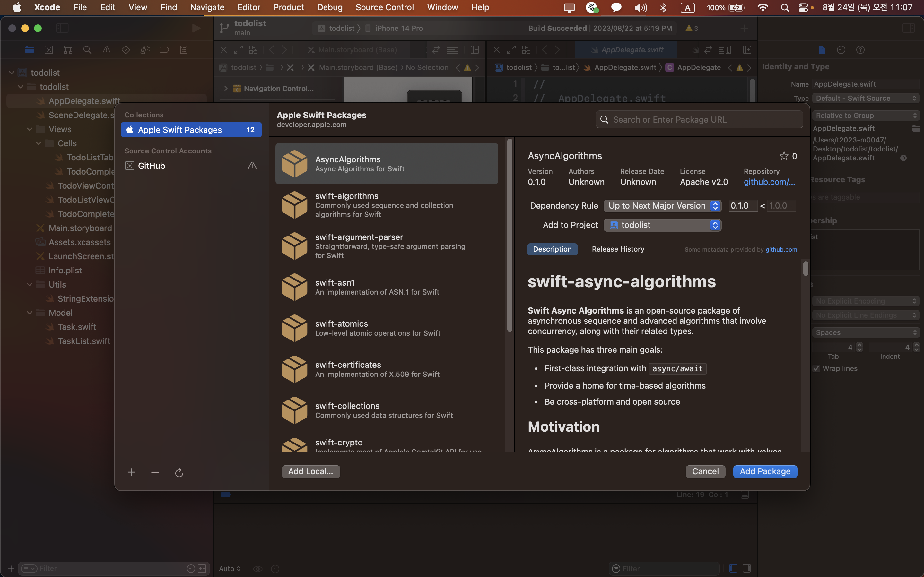
Task: Select the swift-argument-parser package
Action: (387, 246)
